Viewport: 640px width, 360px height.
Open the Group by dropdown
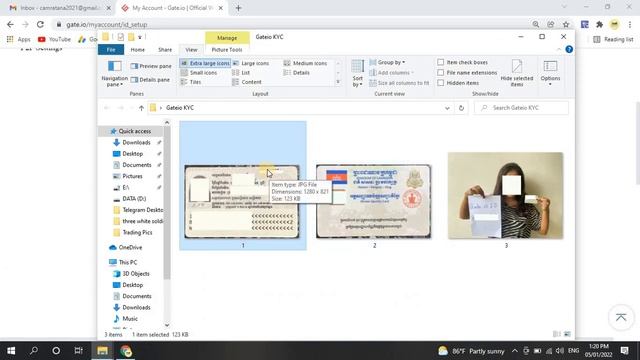(387, 62)
